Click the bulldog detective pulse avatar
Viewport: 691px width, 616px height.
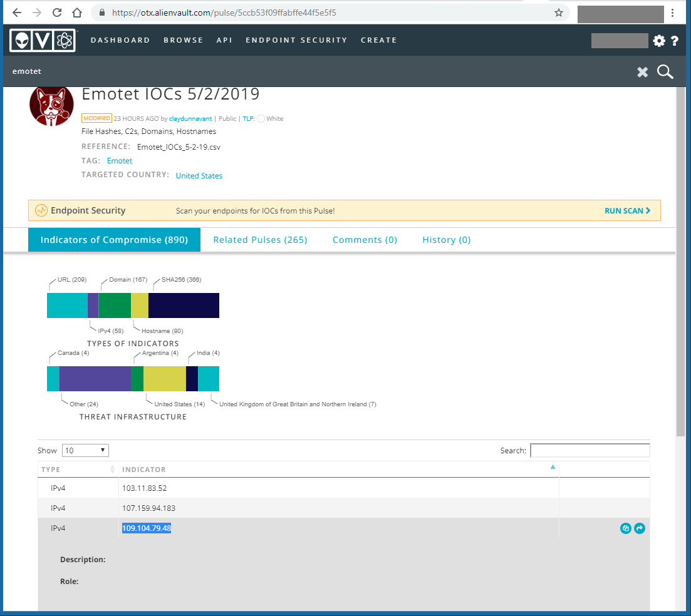click(x=51, y=106)
